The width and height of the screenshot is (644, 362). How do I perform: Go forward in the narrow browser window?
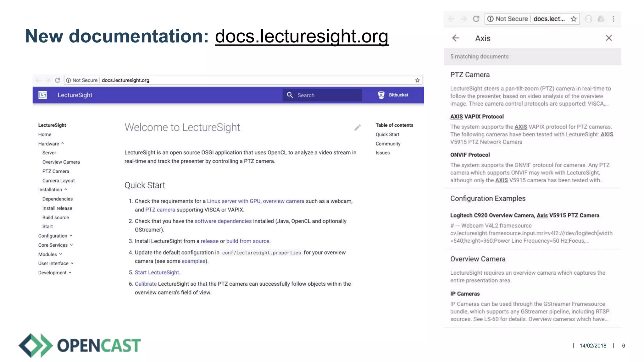[464, 19]
